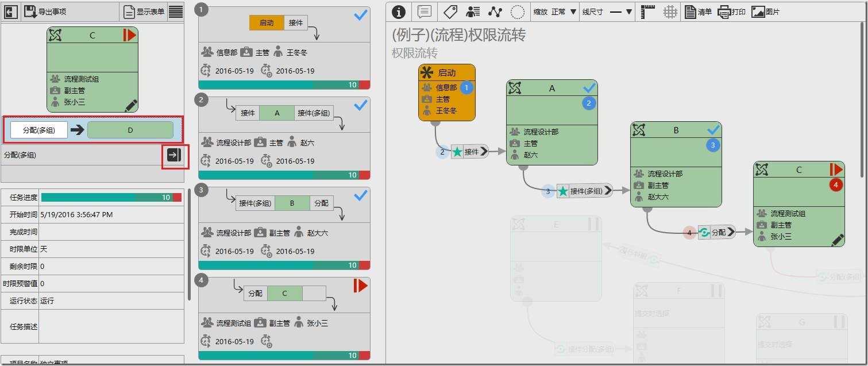Click the 接件 transition label with star
This screenshot has width=868, height=366.
click(470, 152)
